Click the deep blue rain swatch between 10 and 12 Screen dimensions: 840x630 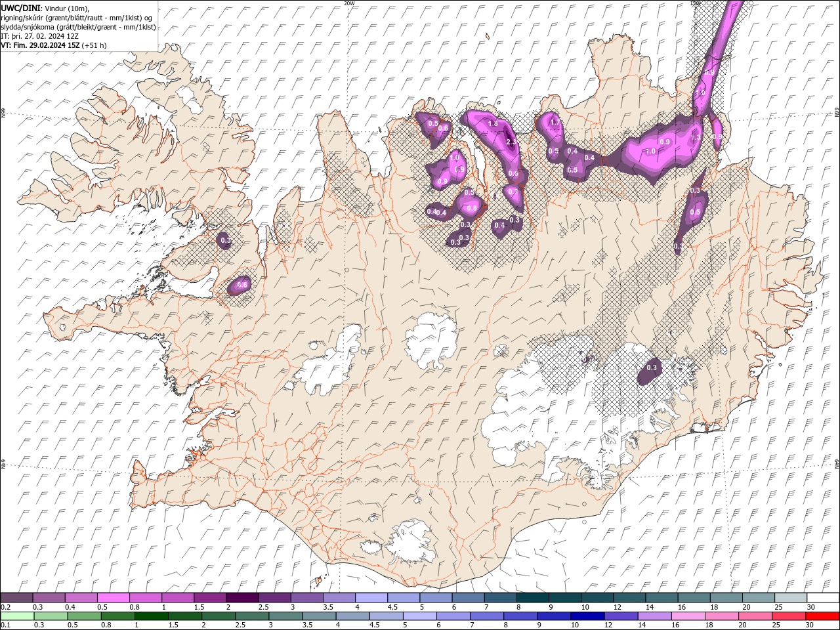click(x=587, y=616)
